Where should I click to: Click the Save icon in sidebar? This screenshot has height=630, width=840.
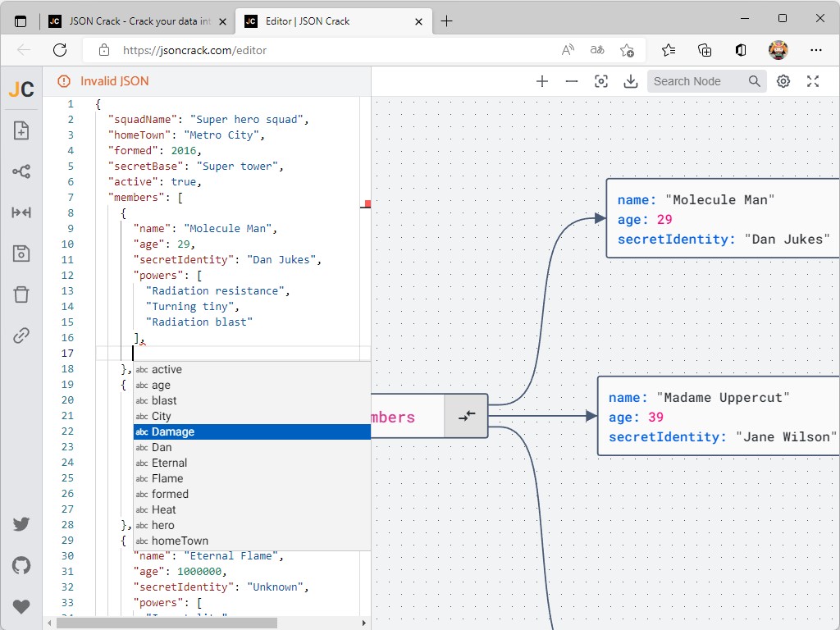point(21,253)
